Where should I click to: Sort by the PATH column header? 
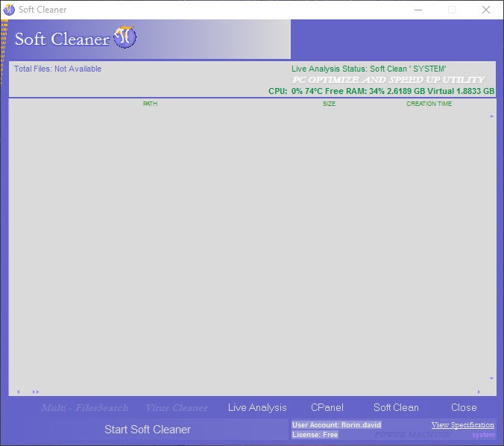150,104
